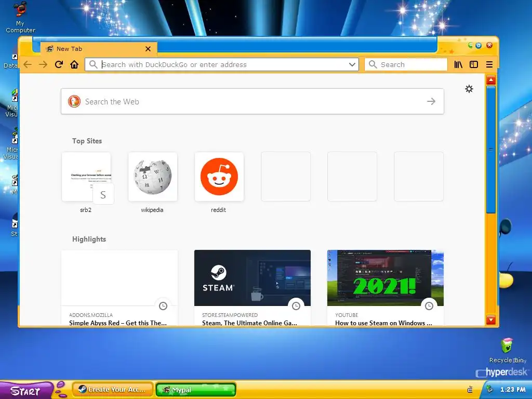Screen dimensions: 532x399
Task: Open the hamburger application menu
Action: [489, 64]
